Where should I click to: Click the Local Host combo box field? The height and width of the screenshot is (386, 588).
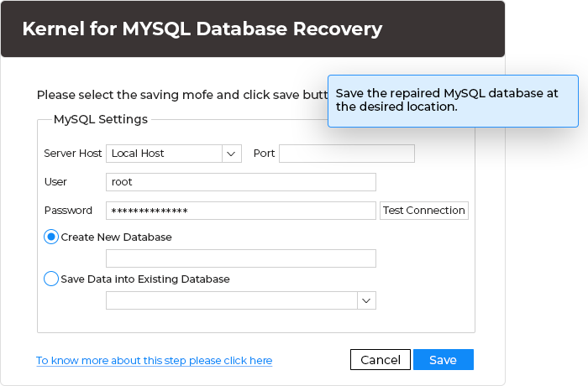click(x=164, y=154)
